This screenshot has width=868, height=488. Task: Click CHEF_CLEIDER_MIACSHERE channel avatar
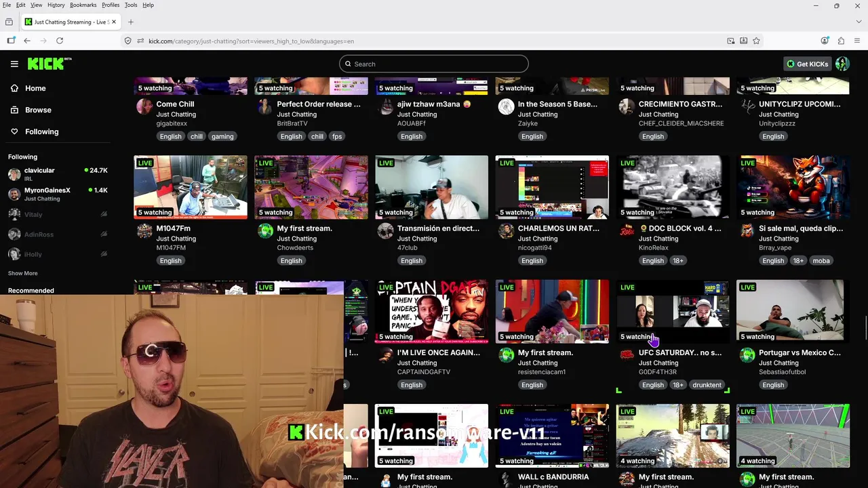(627, 106)
